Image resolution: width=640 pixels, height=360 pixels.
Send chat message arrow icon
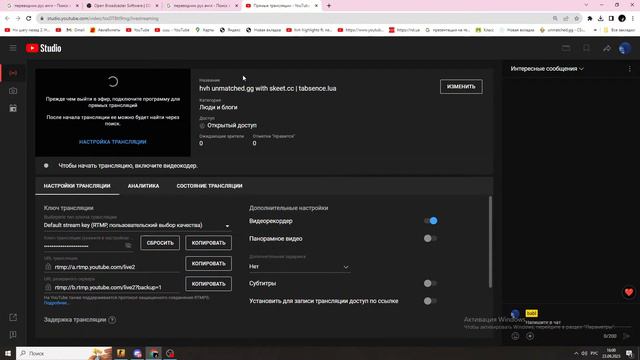coord(627,336)
